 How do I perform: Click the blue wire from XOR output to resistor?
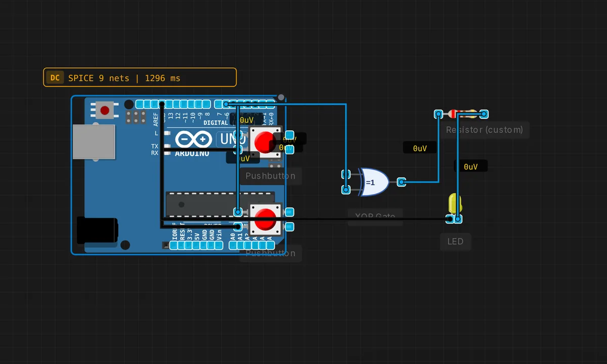coord(439,152)
